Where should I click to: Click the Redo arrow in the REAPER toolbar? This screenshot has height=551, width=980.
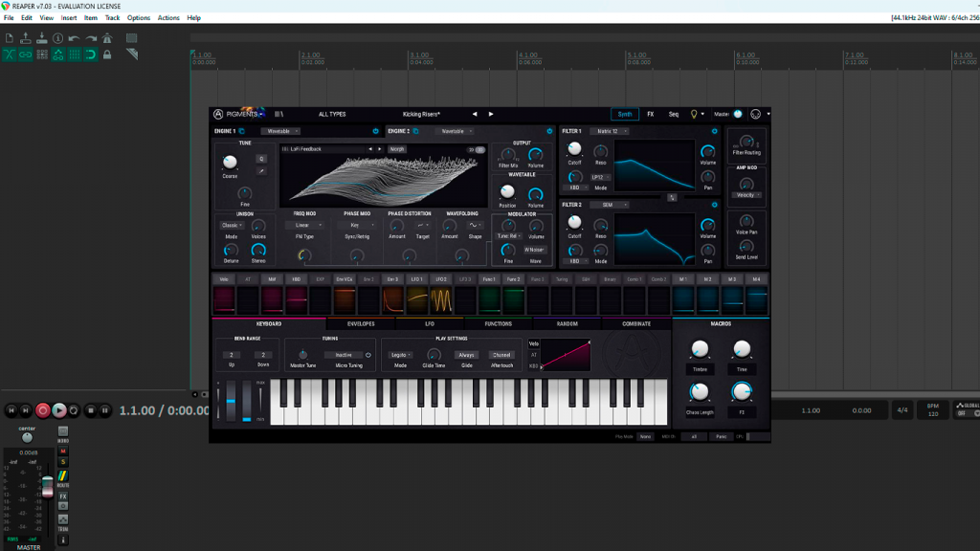point(91,38)
